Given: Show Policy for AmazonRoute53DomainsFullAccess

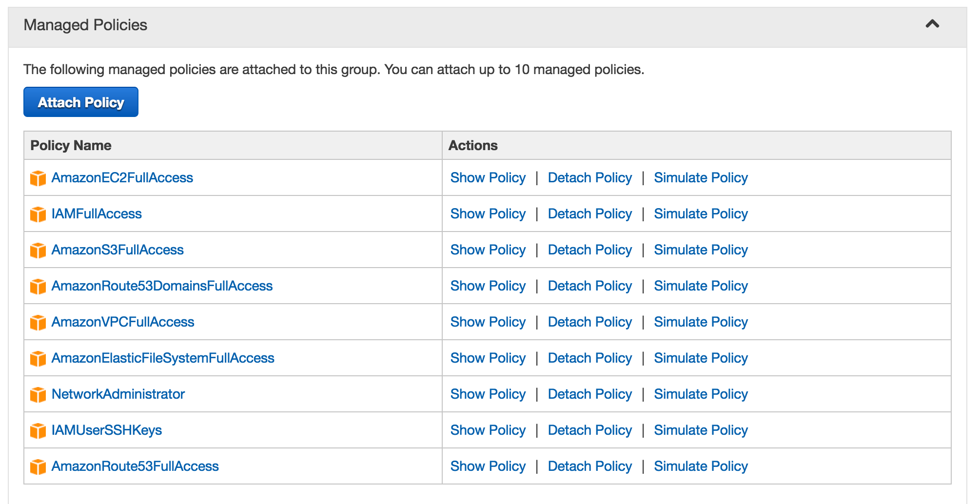Looking at the screenshot, I should [x=488, y=286].
